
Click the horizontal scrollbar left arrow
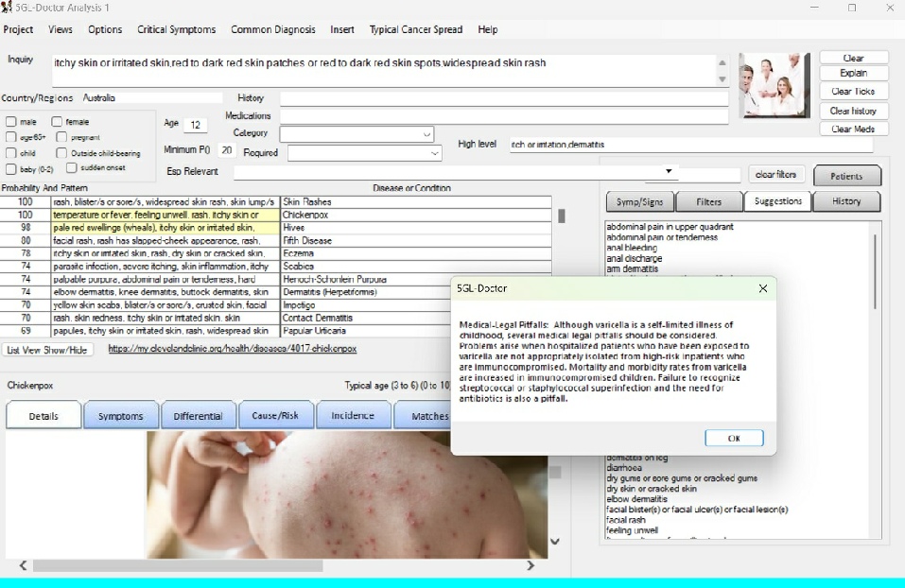click(x=23, y=565)
